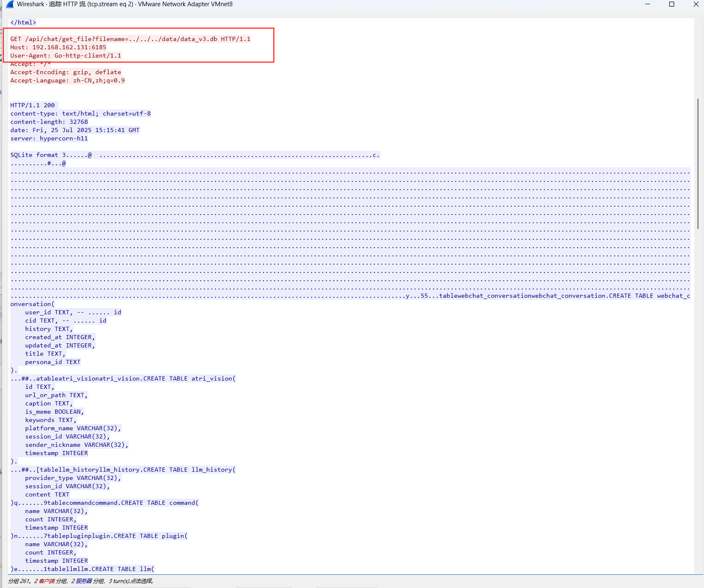Image resolution: width=704 pixels, height=588 pixels.
Task: Click the closing </html> tag line
Action: coord(23,22)
